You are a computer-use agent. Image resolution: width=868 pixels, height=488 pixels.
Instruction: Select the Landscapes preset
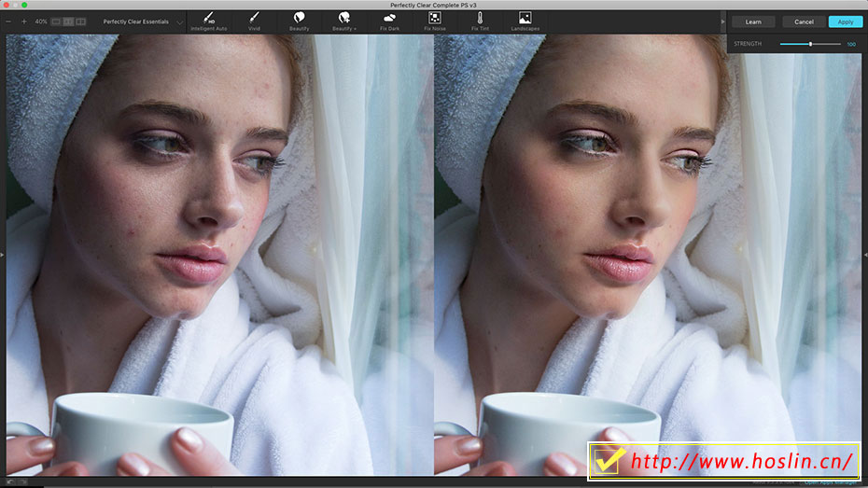click(525, 21)
